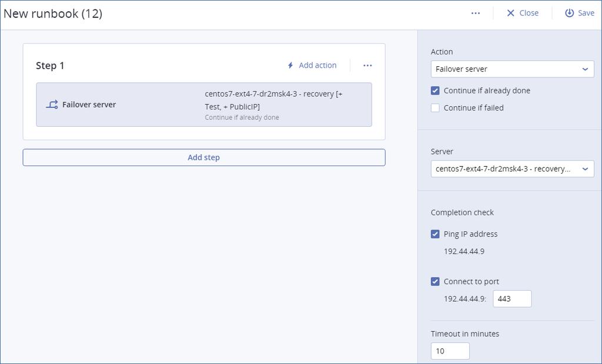Click the Save text button
The height and width of the screenshot is (364, 602).
click(x=586, y=13)
